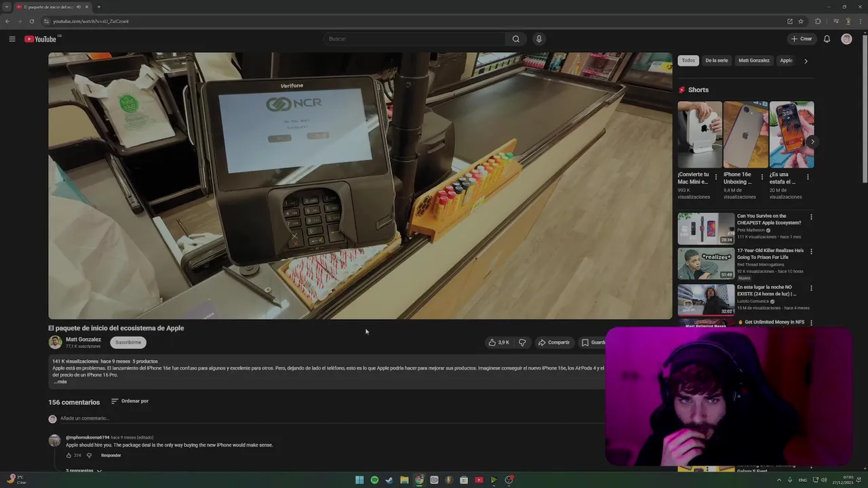Open 'iPhone 16e Unboxing' short thumbnail

(x=746, y=134)
